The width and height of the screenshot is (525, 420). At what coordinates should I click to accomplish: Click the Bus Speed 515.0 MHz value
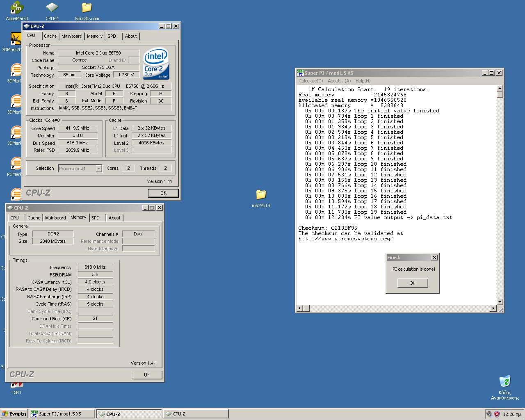click(78, 143)
